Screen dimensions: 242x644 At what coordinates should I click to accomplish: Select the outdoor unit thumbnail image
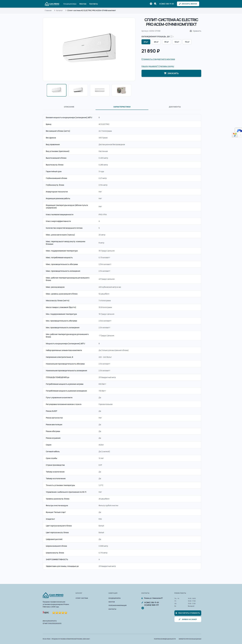[x=121, y=90]
